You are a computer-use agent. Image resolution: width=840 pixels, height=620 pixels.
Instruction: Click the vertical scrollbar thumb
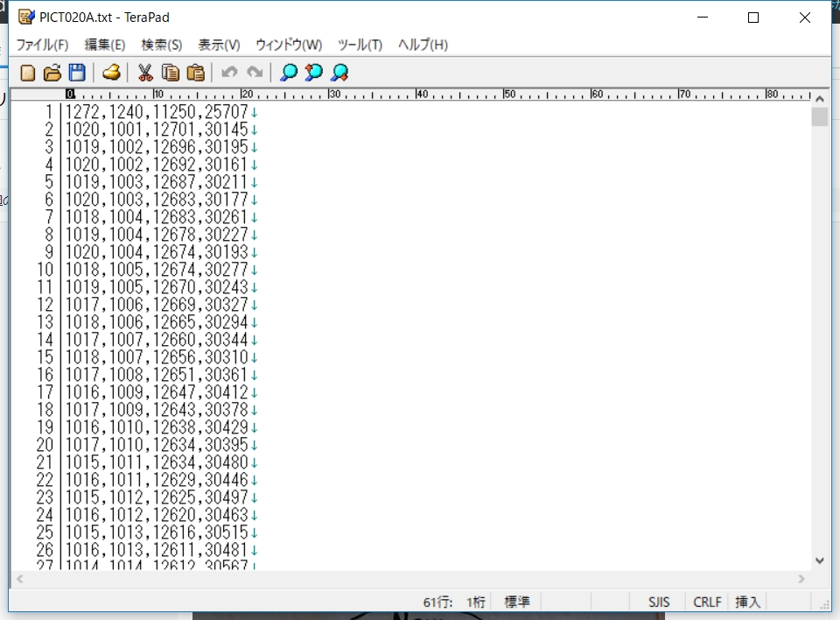pyautogui.click(x=820, y=116)
